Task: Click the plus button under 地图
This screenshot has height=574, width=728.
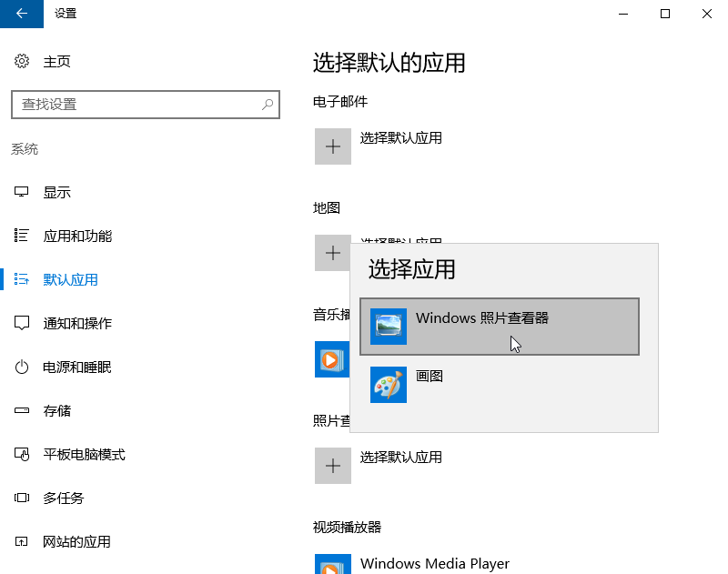Action: point(332,252)
